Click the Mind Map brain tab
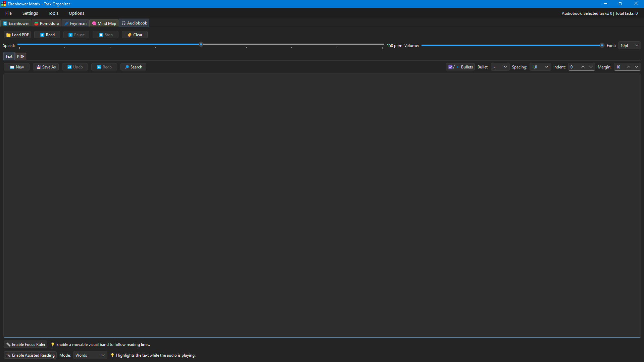Viewport: 644px width, 362px height. 104,23
